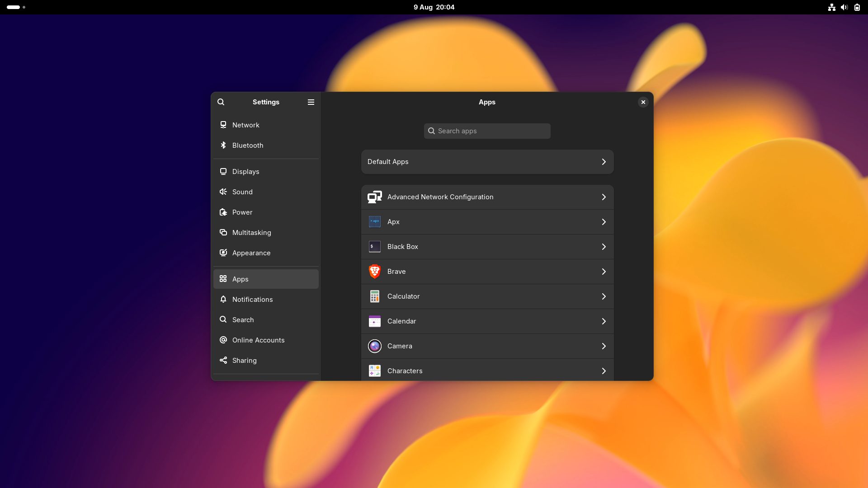The height and width of the screenshot is (488, 868).
Task: Open the Calendar app entry
Action: [487, 321]
